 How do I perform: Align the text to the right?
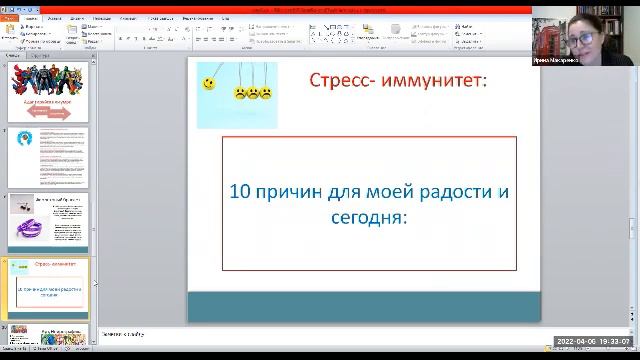tap(214, 39)
